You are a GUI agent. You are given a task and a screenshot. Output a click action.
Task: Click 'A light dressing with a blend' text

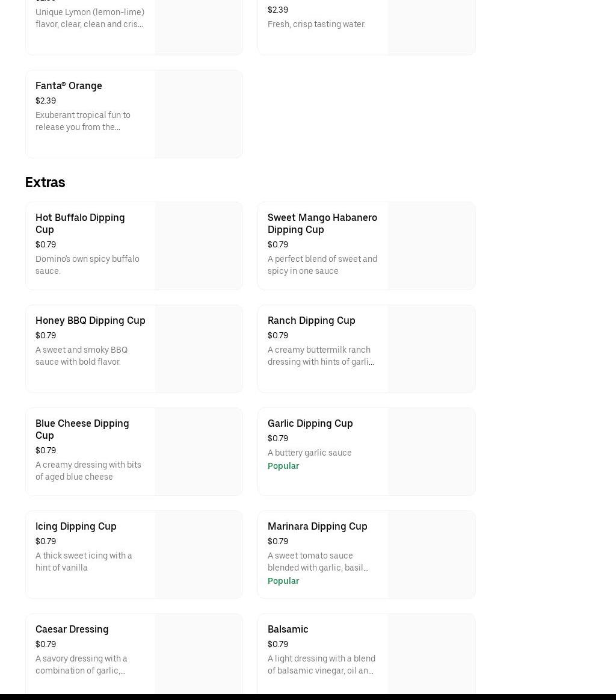pos(322,664)
